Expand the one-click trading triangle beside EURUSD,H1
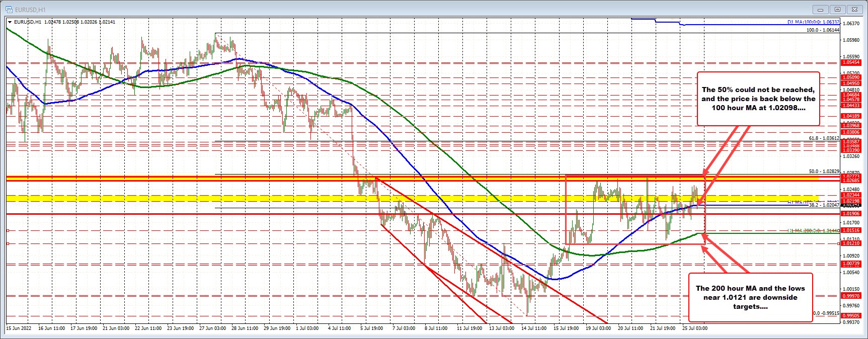The image size is (868, 339). 10,22
